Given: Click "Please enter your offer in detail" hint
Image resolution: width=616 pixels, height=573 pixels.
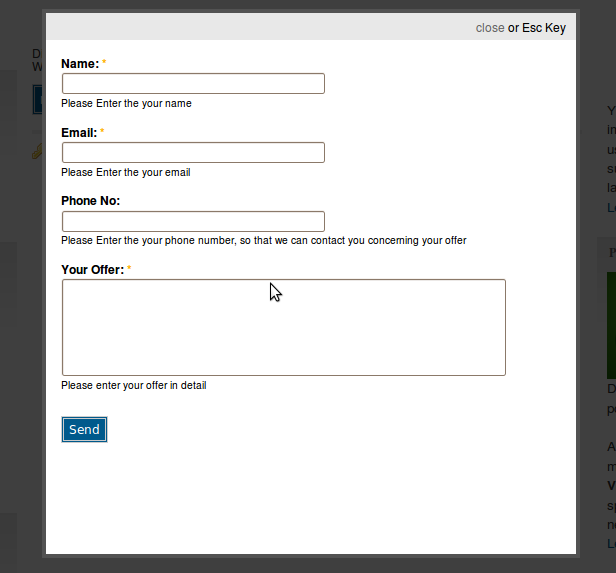Looking at the screenshot, I should pos(133,385).
